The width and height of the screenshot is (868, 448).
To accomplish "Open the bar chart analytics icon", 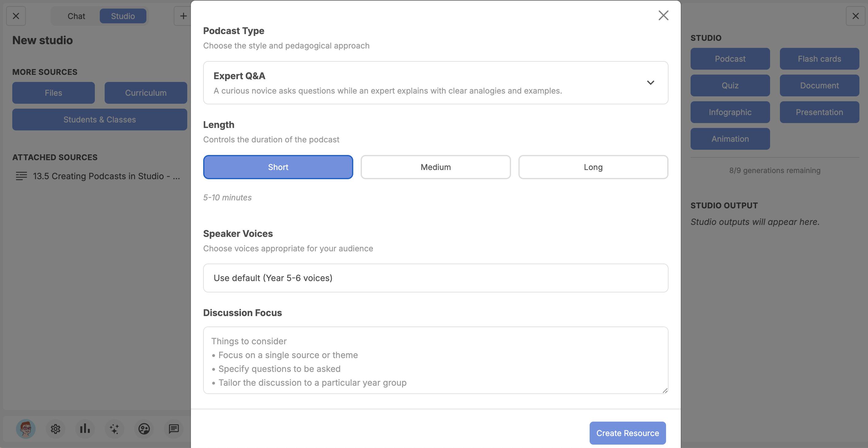I will tap(85, 429).
